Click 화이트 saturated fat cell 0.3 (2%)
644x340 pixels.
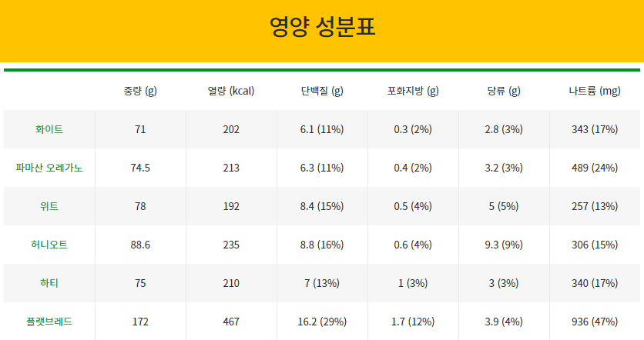point(413,129)
